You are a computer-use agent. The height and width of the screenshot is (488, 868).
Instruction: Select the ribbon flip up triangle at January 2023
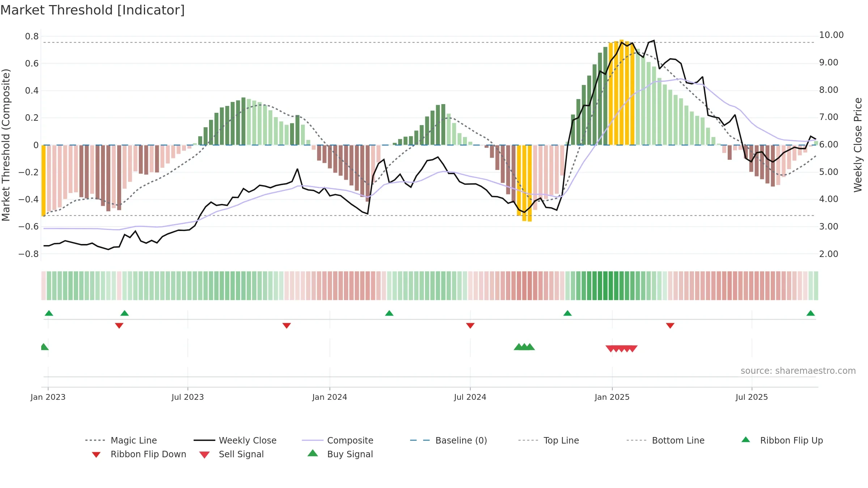[49, 313]
